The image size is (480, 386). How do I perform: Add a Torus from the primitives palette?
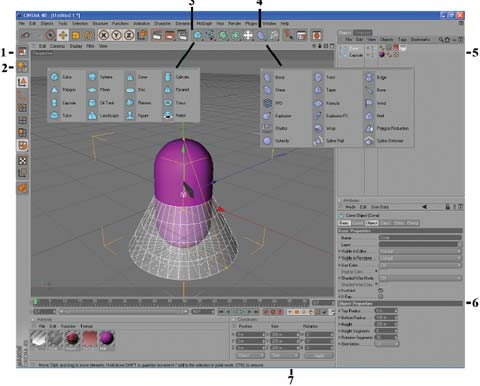coord(175,103)
